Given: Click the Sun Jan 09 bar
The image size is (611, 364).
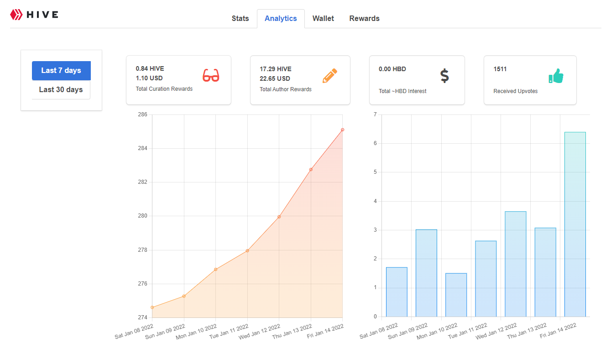Looking at the screenshot, I should pos(426,273).
